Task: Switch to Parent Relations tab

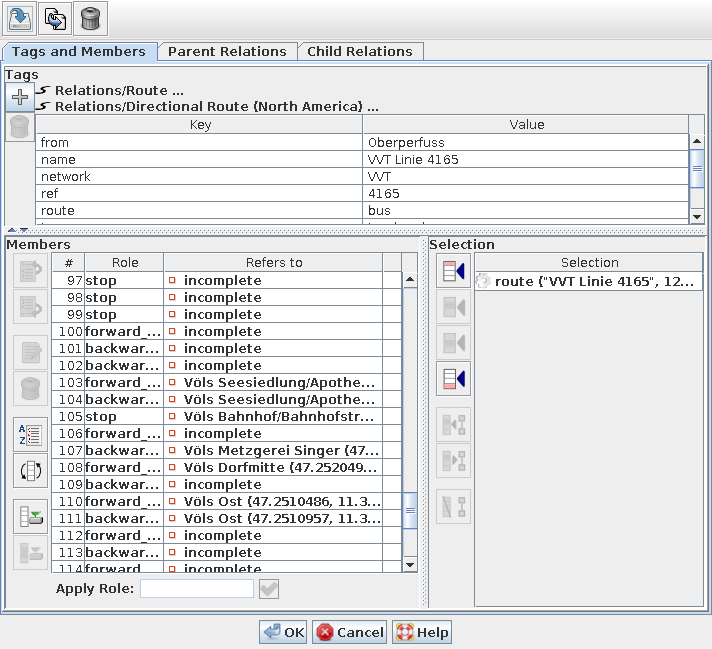Action: tap(227, 51)
